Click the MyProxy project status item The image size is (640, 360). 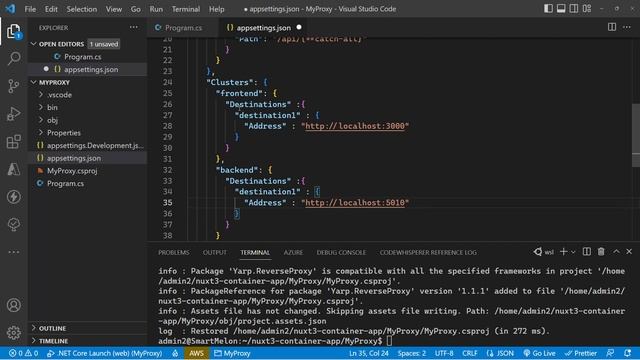pos(232,353)
